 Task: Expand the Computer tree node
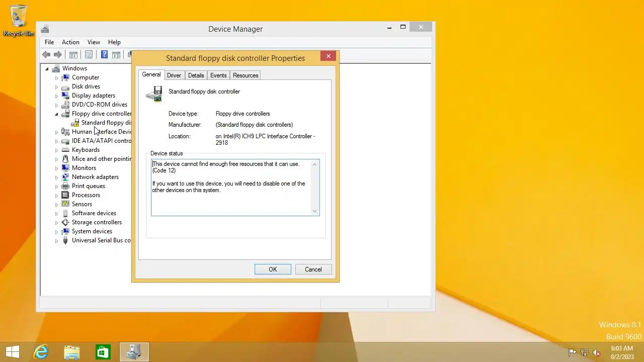point(56,78)
